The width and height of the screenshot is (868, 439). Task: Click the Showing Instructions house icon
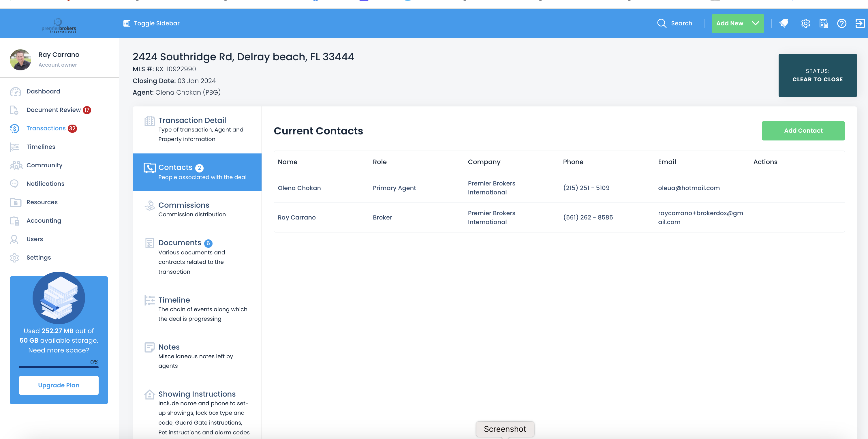coord(149,394)
